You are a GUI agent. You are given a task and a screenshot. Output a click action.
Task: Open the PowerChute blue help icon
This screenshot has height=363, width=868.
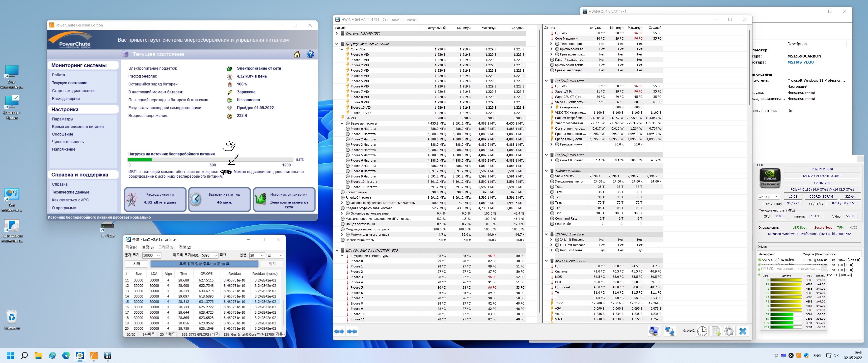coord(310,54)
